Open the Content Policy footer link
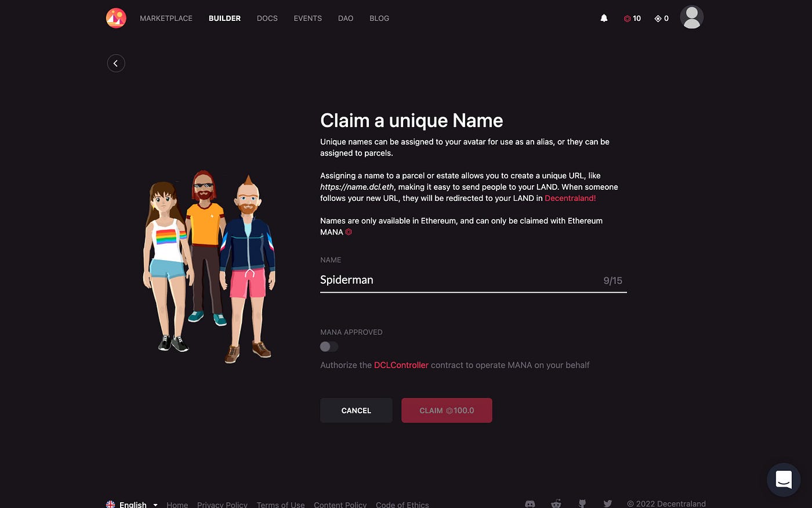 [340, 505]
